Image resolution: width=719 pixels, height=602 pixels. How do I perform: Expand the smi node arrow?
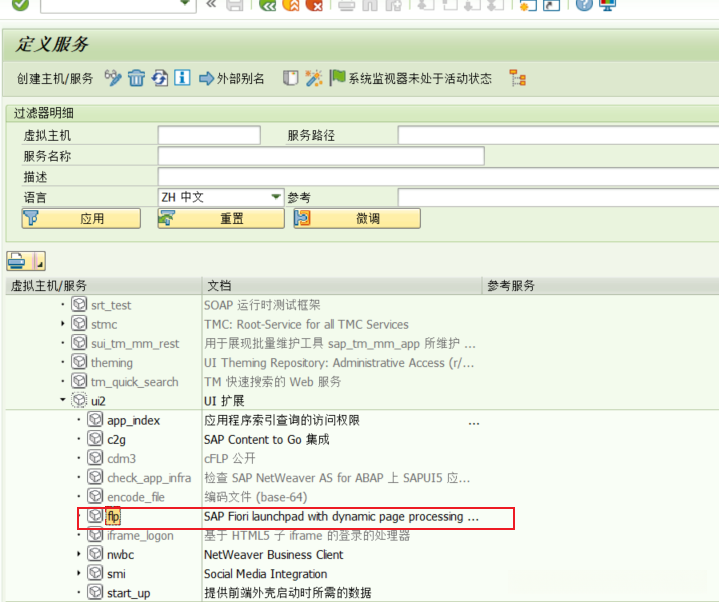79,573
